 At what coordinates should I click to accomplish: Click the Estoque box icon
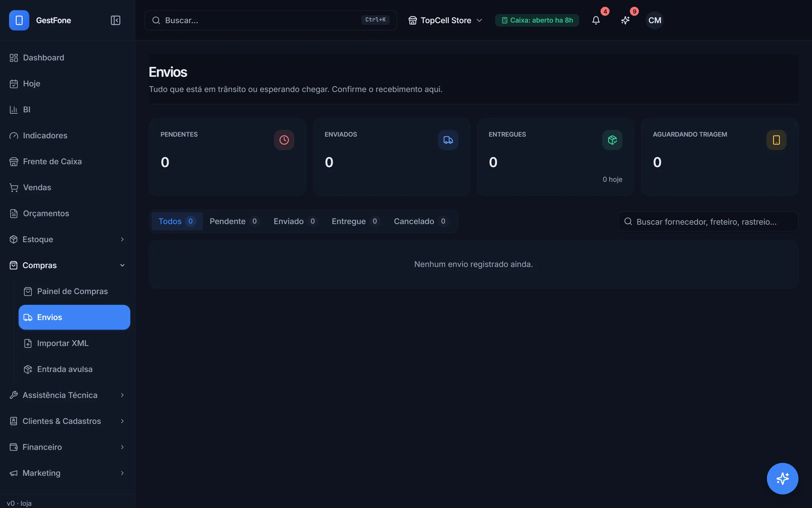coord(14,239)
